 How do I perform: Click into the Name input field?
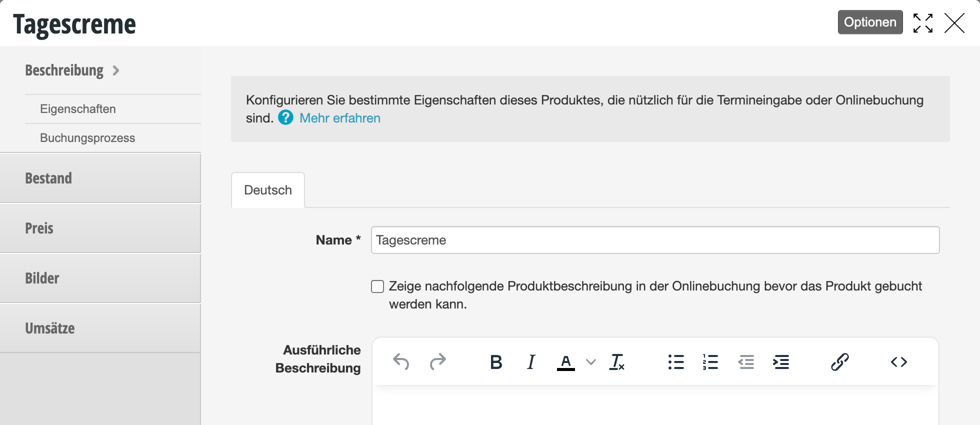pos(655,240)
